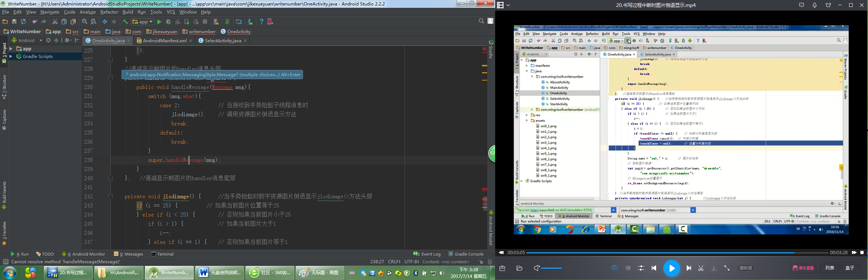
Task: Toggle the Structure side tab
Action: click(x=4, y=87)
